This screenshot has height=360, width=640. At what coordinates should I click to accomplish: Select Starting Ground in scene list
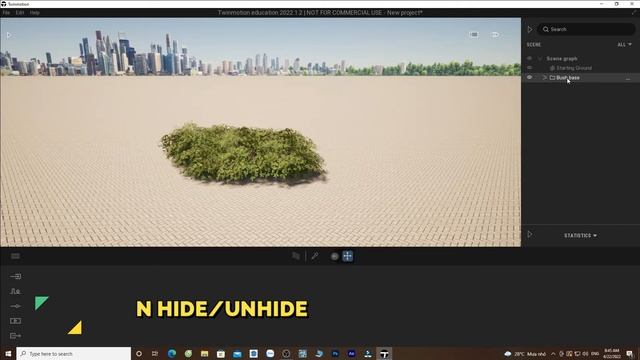click(x=573, y=68)
